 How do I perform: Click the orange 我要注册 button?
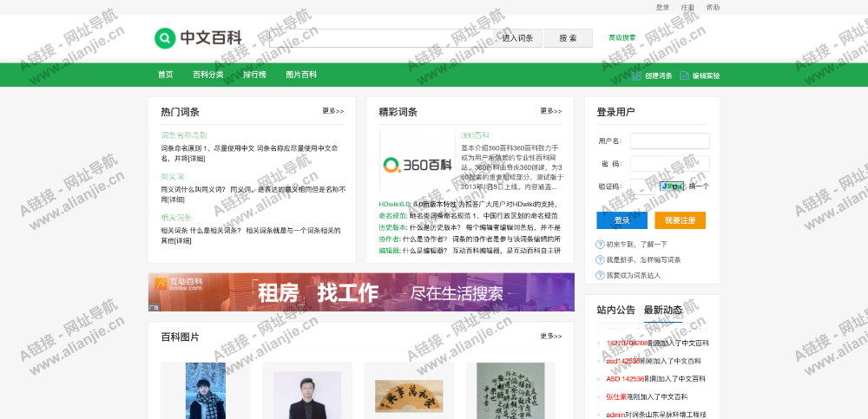click(x=680, y=220)
